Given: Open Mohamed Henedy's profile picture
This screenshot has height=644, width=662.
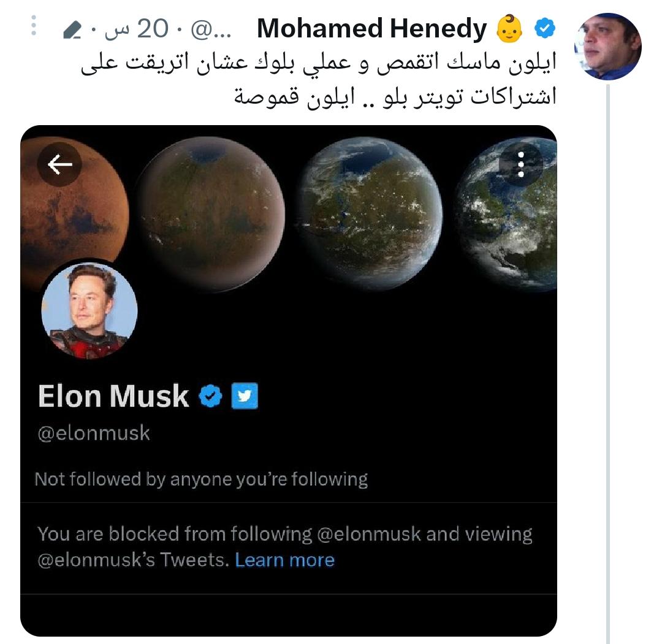Looking at the screenshot, I should pyautogui.click(x=607, y=47).
